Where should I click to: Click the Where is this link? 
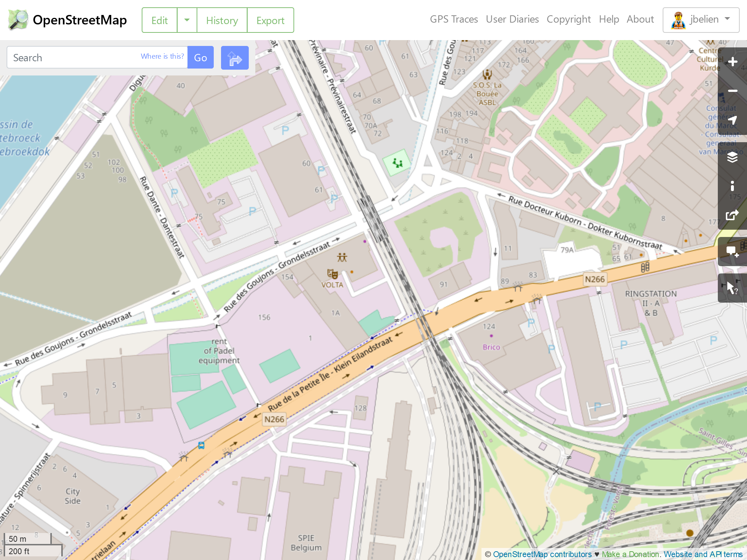(x=162, y=56)
